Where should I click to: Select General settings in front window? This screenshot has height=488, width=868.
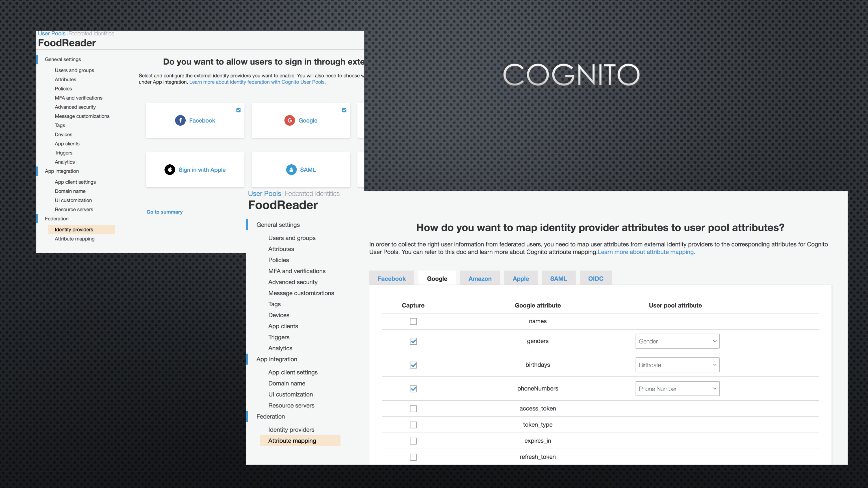[x=278, y=225]
